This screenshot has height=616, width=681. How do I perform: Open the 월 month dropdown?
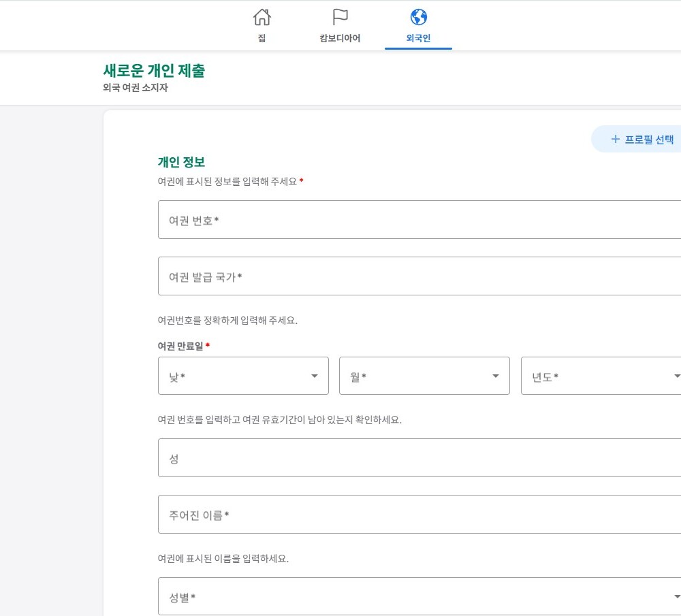tap(415, 376)
